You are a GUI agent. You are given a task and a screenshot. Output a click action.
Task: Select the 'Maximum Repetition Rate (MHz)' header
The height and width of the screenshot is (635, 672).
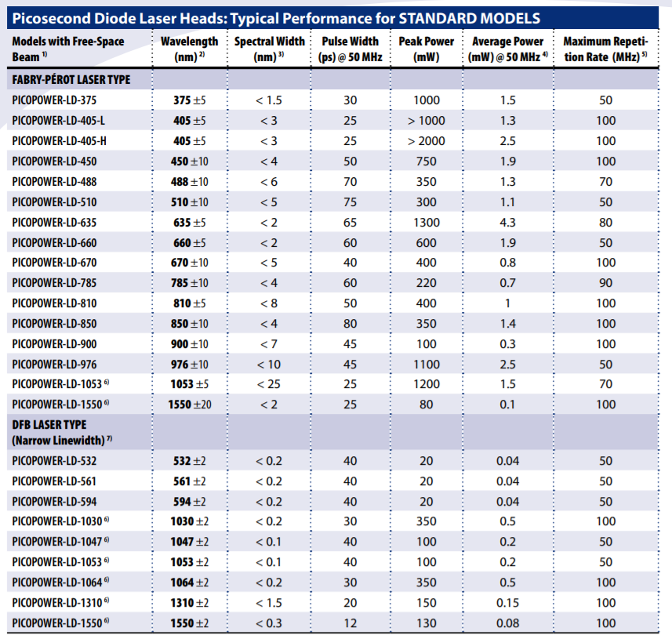click(x=605, y=49)
